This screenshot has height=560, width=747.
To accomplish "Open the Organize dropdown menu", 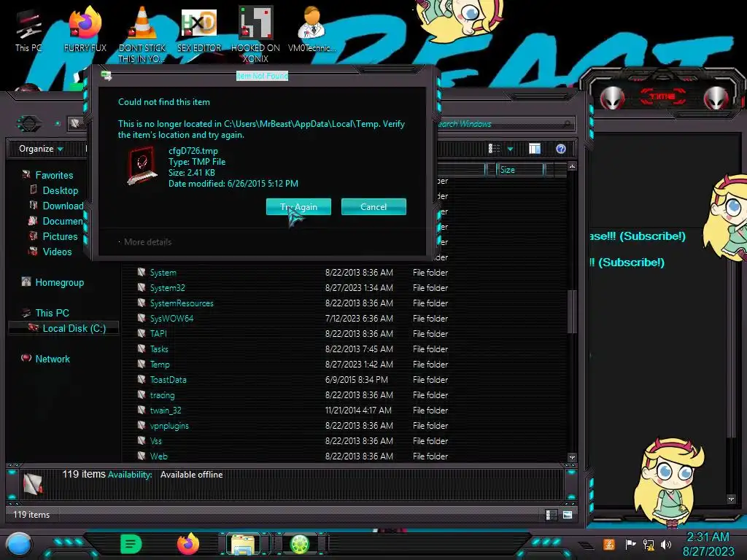I will tap(41, 149).
